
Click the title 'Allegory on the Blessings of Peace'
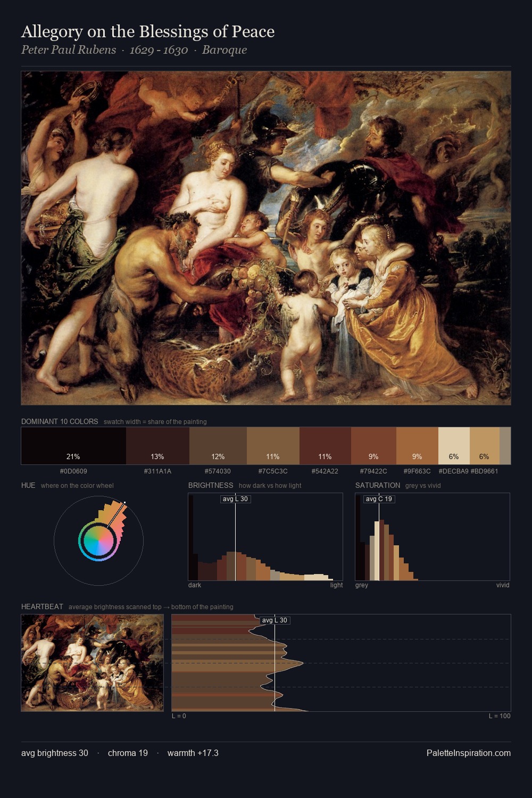point(148,32)
